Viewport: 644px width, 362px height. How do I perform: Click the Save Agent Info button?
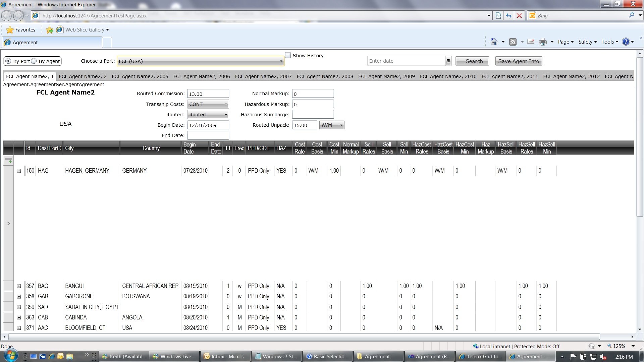tap(519, 61)
